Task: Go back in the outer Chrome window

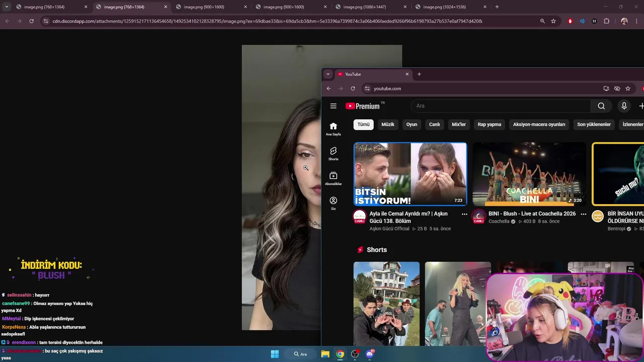Action: coord(7,21)
